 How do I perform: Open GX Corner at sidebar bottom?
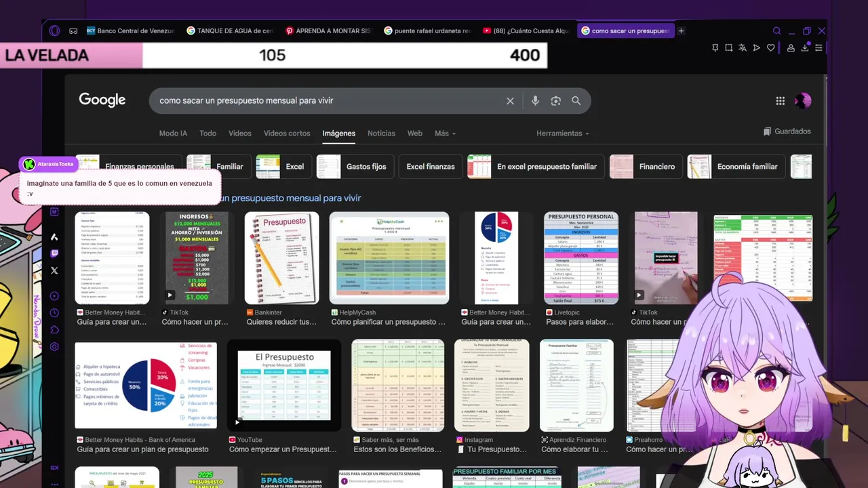(54, 468)
